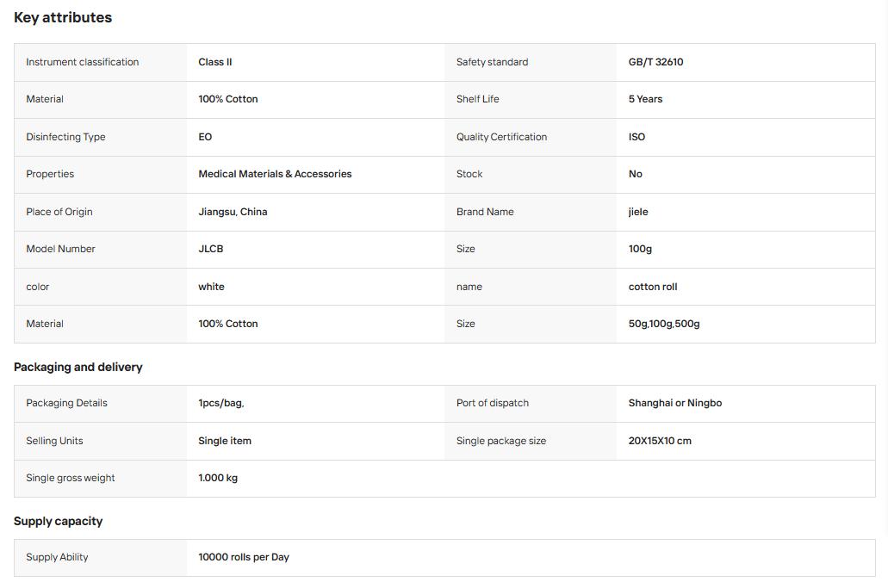Select the Shelf Life 5 Years value

pos(645,99)
